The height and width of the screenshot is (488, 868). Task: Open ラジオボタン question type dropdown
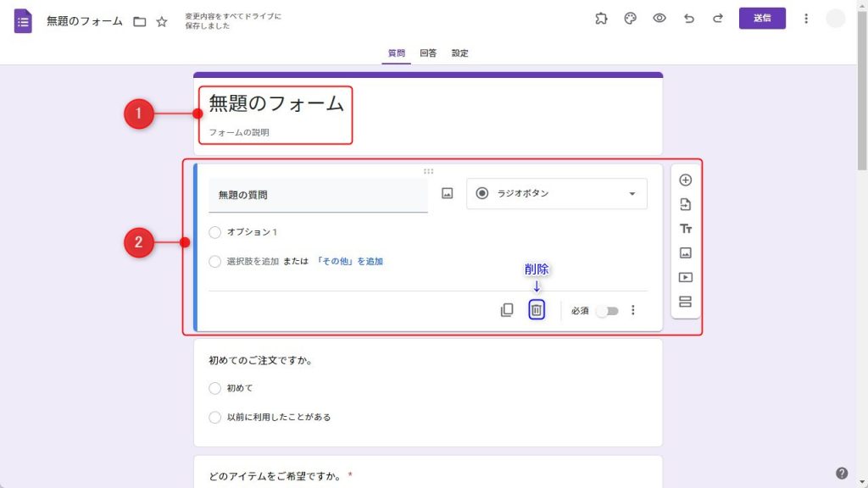[x=556, y=194]
